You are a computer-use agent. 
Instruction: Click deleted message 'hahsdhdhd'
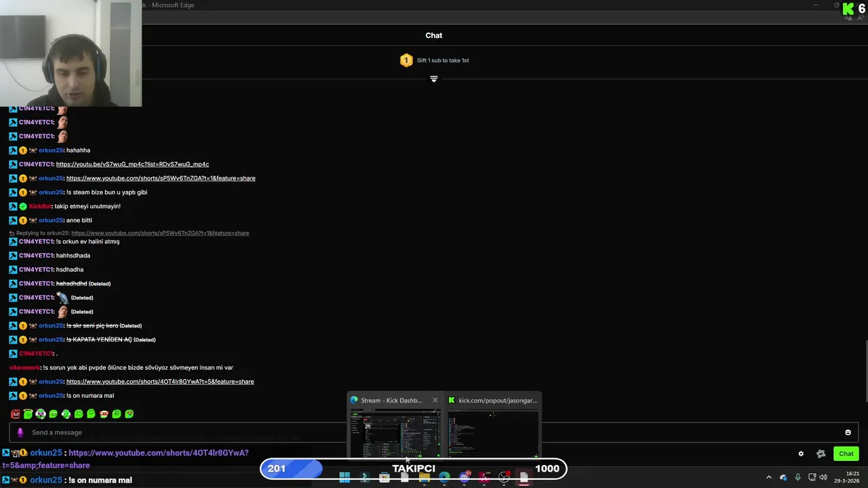71,283
